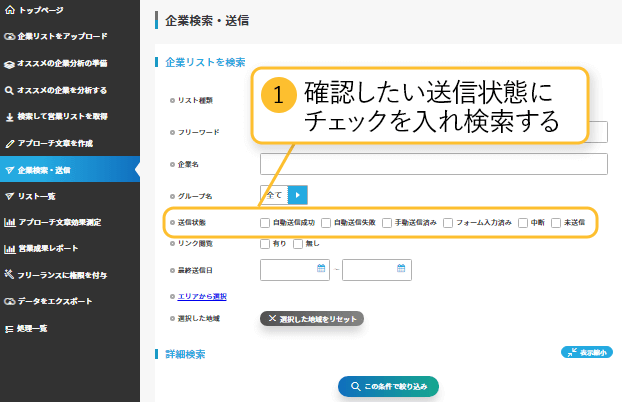
Task: Click the bar chart icon for アプローチ文章効果測定
Action: (x=10, y=223)
